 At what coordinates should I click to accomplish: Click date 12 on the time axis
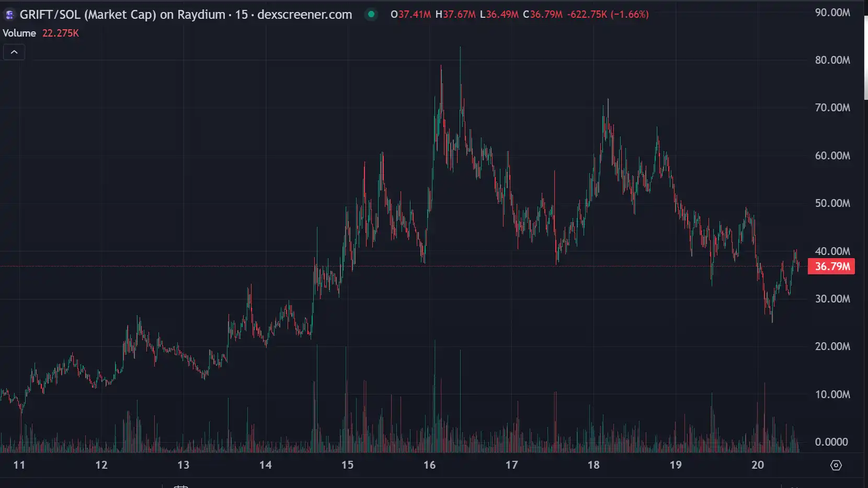pos(101,465)
